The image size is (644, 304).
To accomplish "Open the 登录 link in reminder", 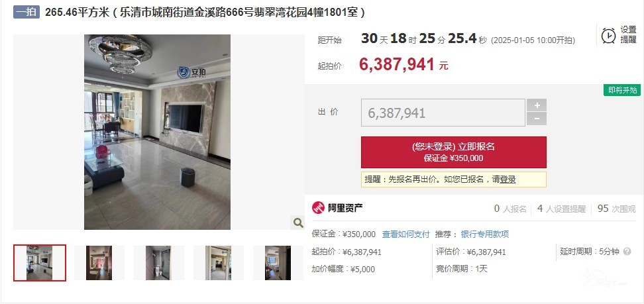I will [x=508, y=179].
